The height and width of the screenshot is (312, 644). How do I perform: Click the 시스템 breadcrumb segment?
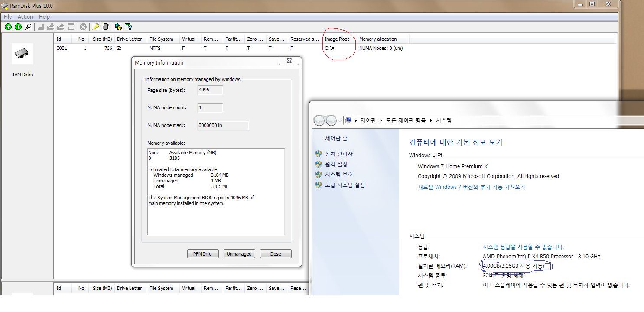pyautogui.click(x=444, y=120)
